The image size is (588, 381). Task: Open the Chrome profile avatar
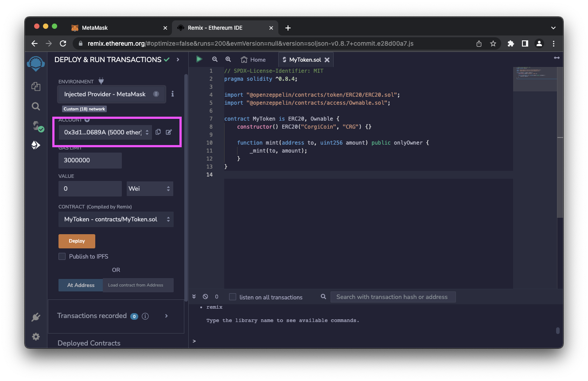(x=539, y=43)
